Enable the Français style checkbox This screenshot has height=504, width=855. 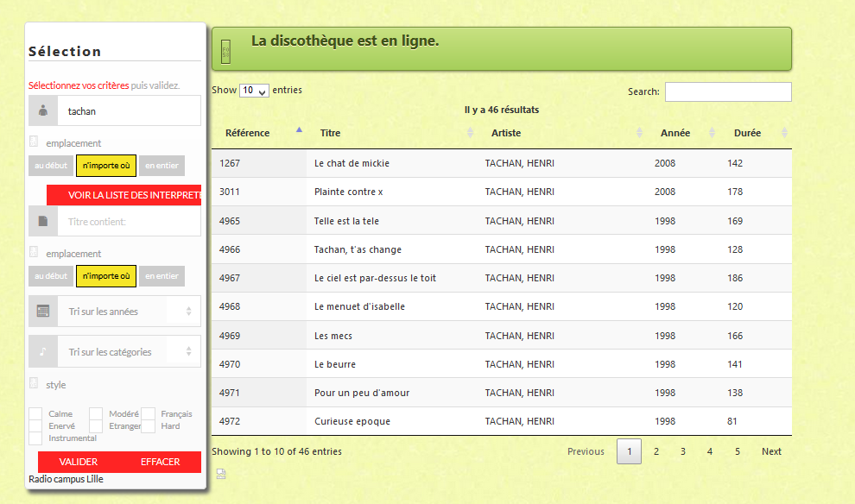(x=148, y=414)
